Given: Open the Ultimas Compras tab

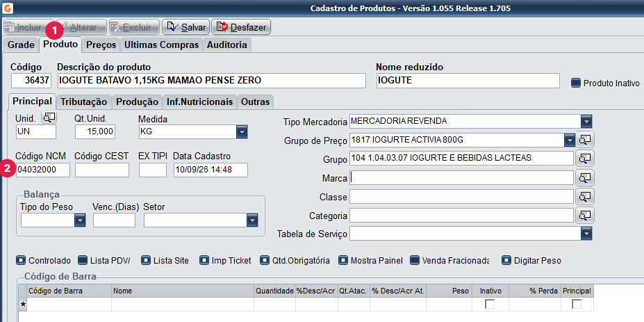Looking at the screenshot, I should (x=162, y=45).
